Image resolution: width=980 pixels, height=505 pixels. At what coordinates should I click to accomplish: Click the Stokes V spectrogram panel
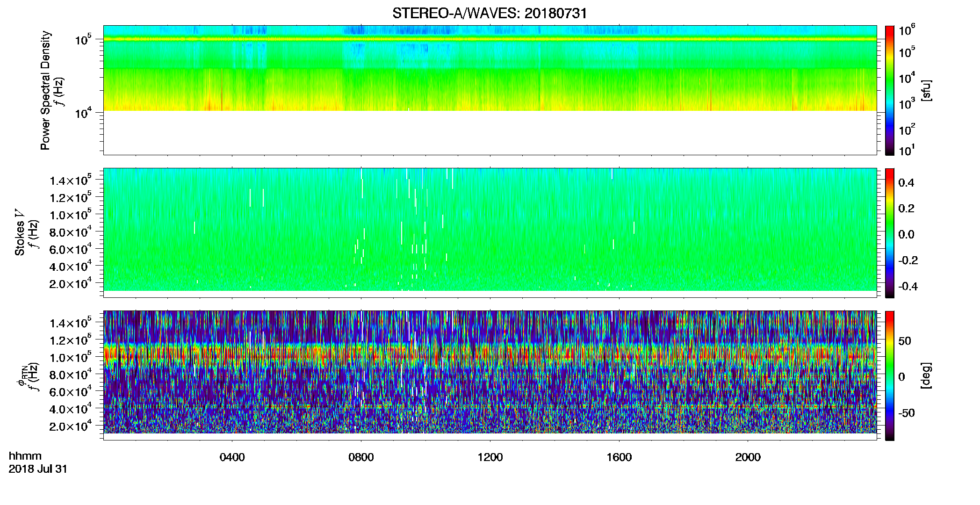[x=490, y=233]
